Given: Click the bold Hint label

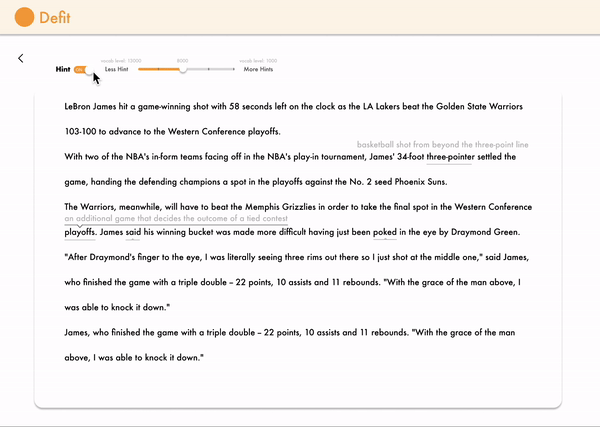Looking at the screenshot, I should point(63,69).
